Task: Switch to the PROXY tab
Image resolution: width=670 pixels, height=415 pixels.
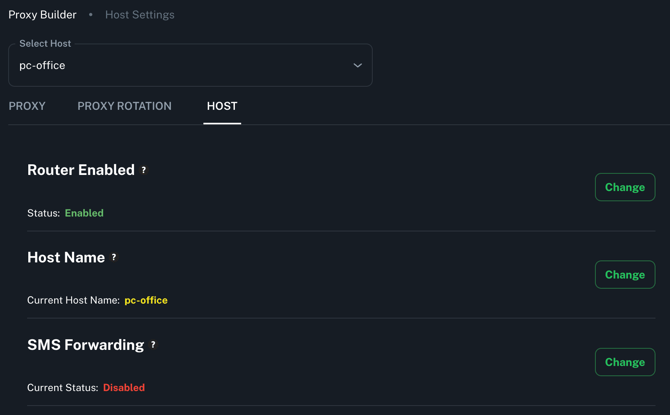Action: click(x=27, y=106)
